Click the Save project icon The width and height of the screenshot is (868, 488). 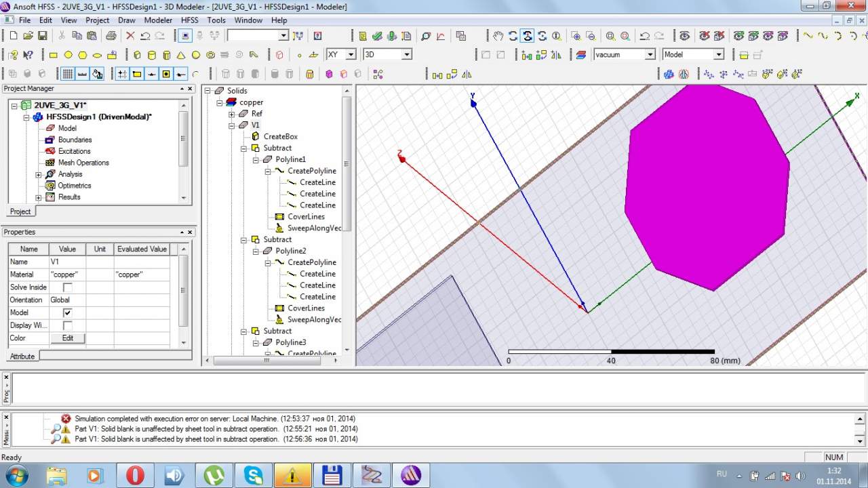point(42,36)
